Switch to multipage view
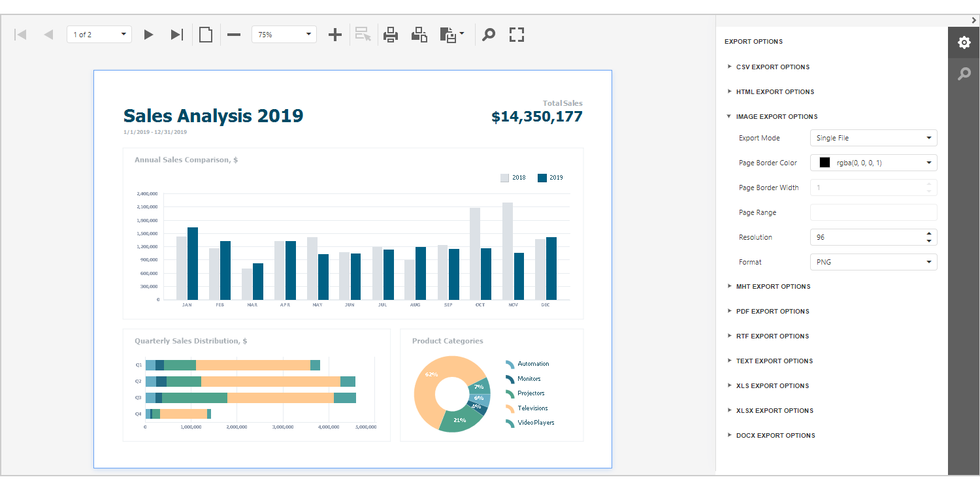The width and height of the screenshot is (980, 490). (205, 34)
